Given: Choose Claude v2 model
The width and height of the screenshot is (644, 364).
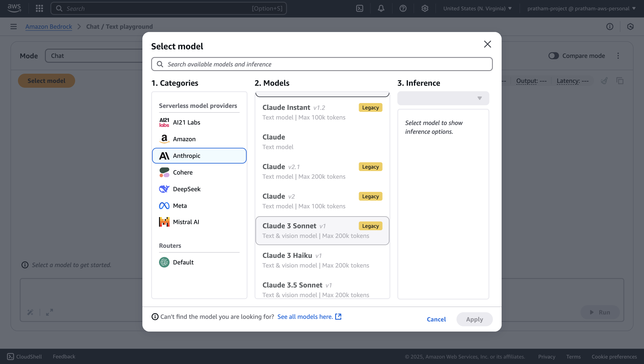Looking at the screenshot, I should (x=322, y=201).
